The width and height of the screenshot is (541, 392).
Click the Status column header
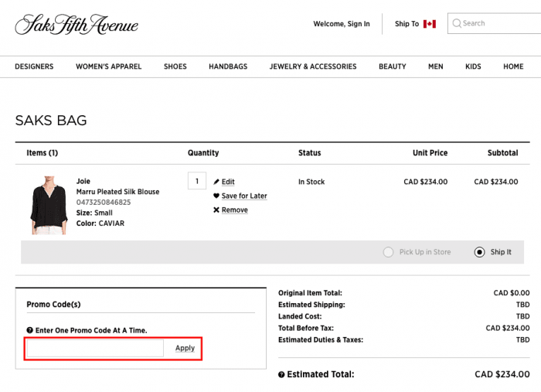(309, 153)
